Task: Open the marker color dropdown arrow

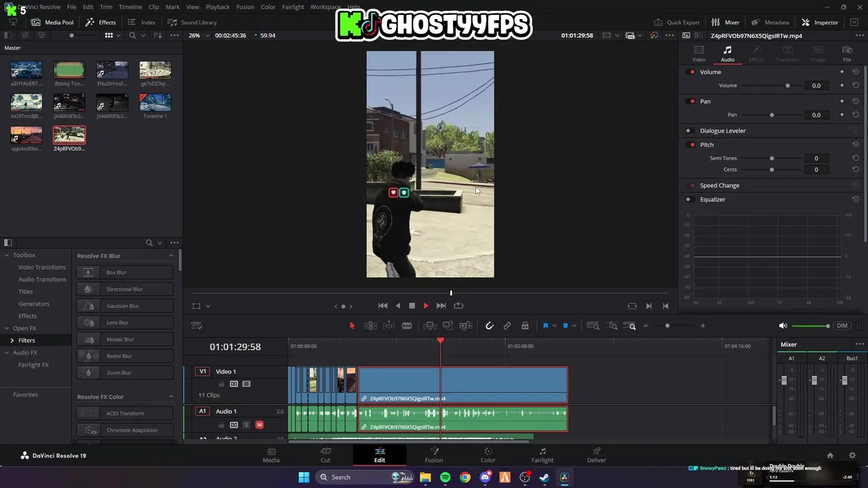Action: (574, 326)
